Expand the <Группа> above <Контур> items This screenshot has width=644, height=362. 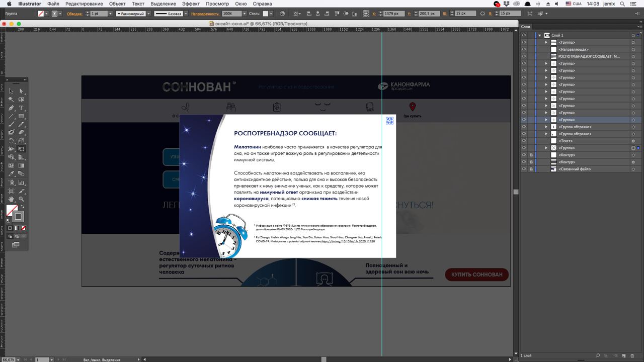click(546, 148)
